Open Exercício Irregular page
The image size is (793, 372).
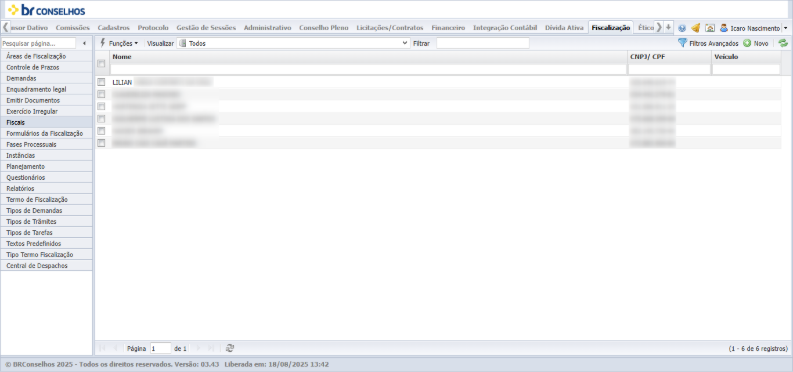pos(47,111)
